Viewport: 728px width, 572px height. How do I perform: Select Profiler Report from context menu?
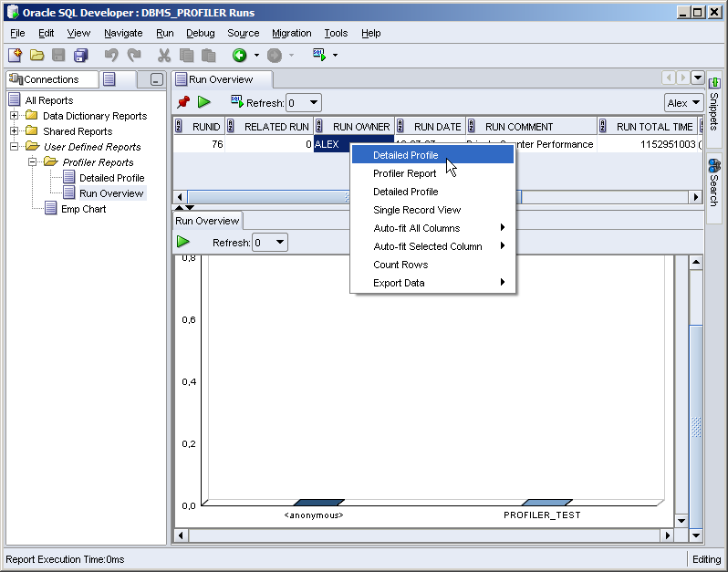coord(404,173)
